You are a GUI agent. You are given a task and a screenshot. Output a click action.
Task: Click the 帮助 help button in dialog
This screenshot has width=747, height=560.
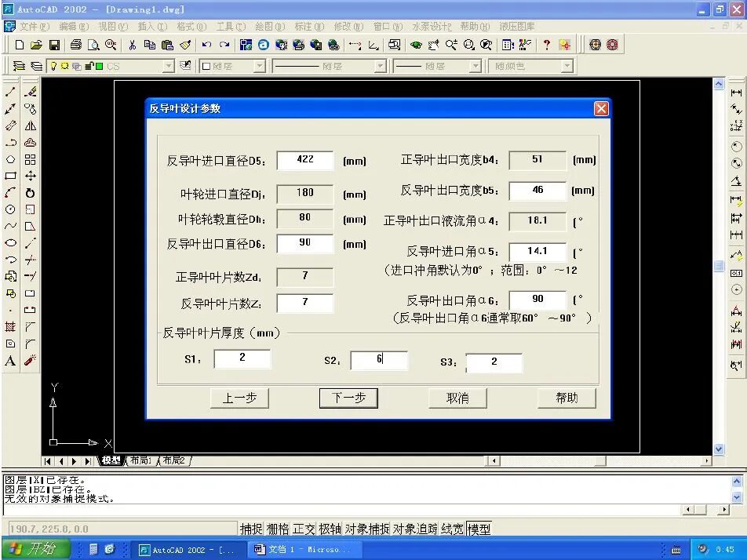[x=567, y=398]
